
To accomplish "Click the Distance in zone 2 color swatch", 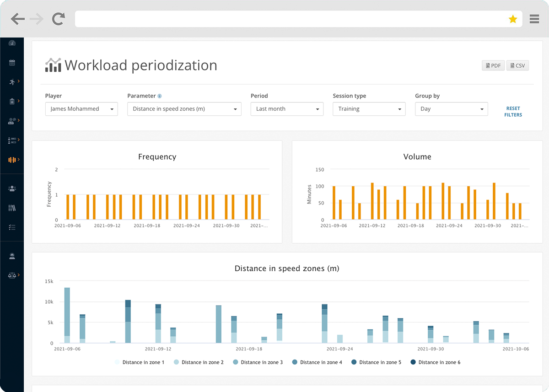I will pos(176,362).
